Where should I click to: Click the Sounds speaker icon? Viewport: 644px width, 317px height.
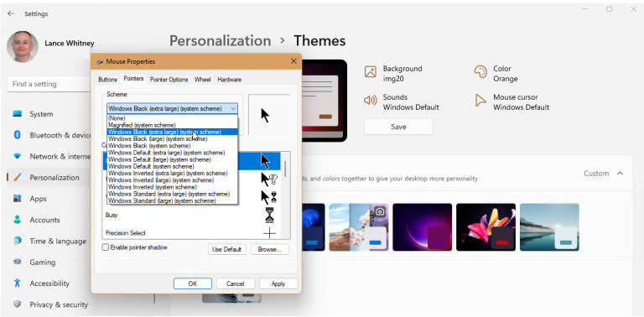point(370,101)
